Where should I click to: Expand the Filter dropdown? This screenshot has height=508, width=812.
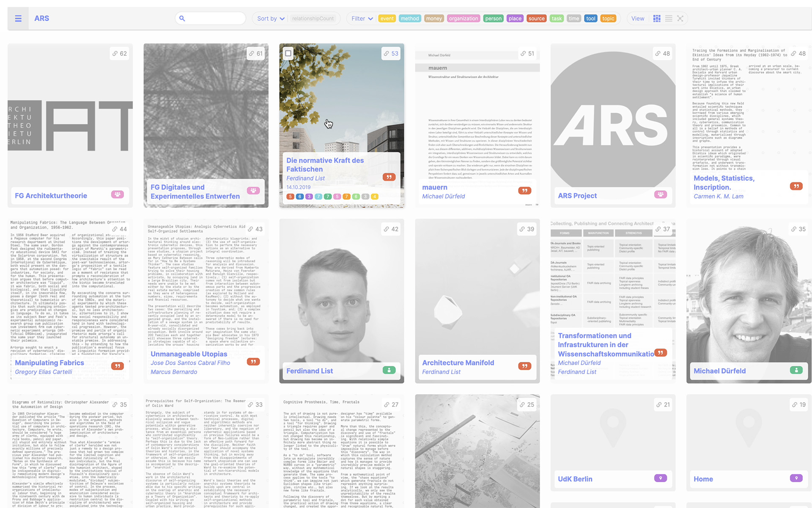pyautogui.click(x=362, y=18)
